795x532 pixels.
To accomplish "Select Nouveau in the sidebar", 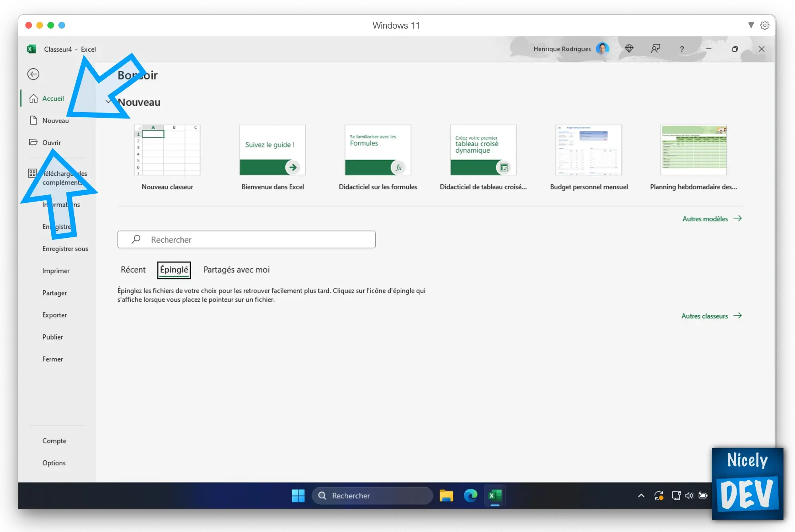I will tap(55, 120).
